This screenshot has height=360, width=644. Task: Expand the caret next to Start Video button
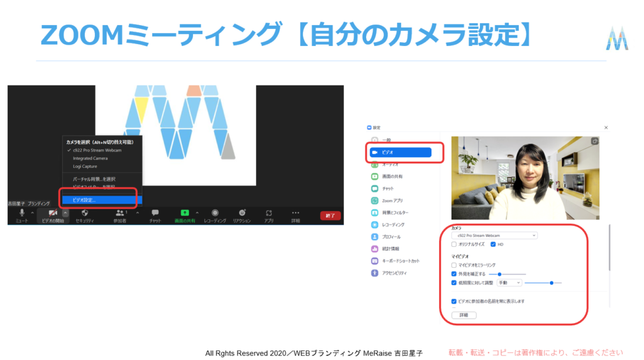(x=65, y=212)
